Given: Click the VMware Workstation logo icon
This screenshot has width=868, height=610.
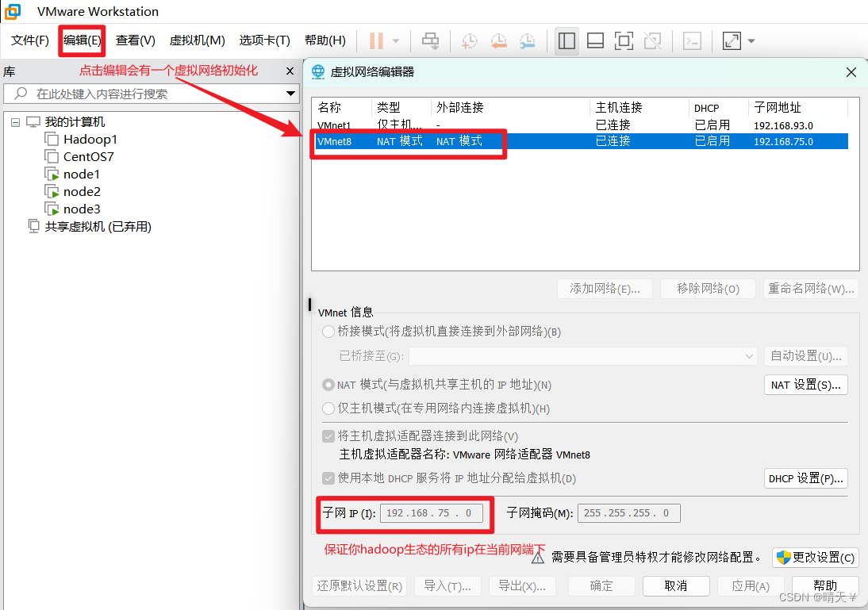Looking at the screenshot, I should (x=12, y=11).
